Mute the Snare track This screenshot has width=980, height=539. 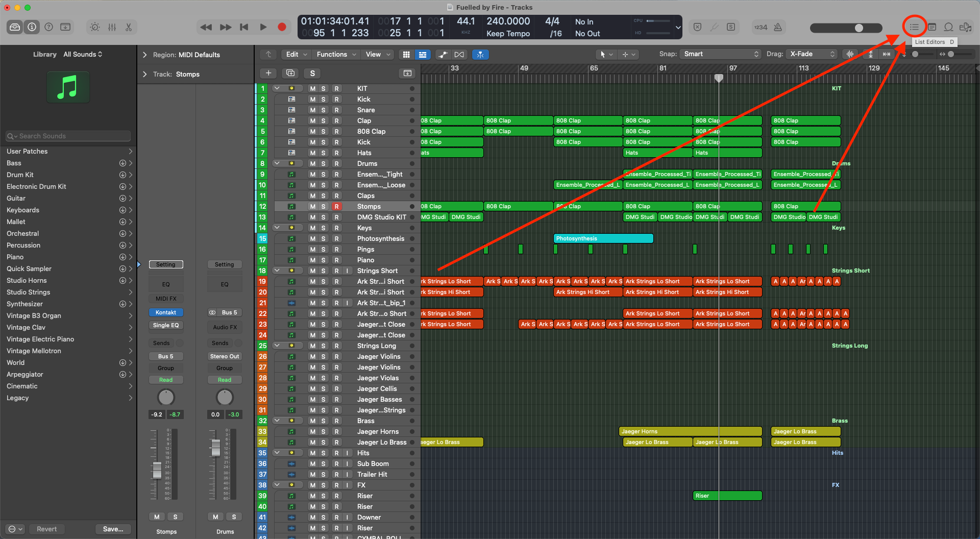click(312, 110)
